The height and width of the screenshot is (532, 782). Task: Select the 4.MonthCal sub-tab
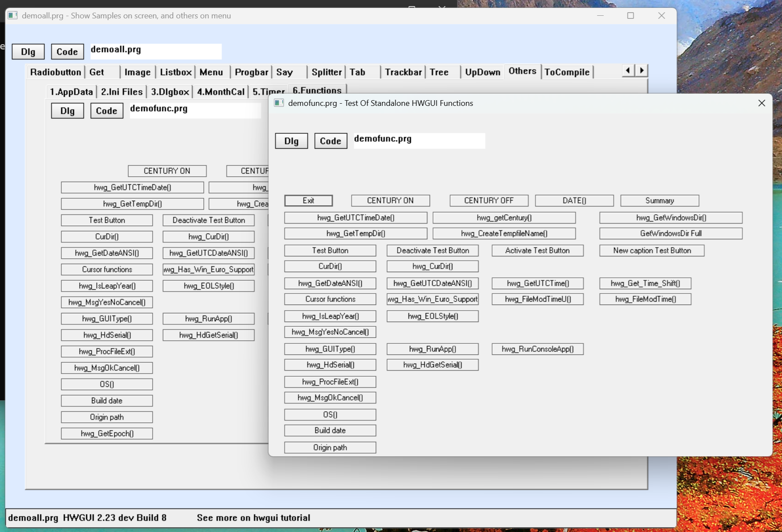(x=220, y=92)
